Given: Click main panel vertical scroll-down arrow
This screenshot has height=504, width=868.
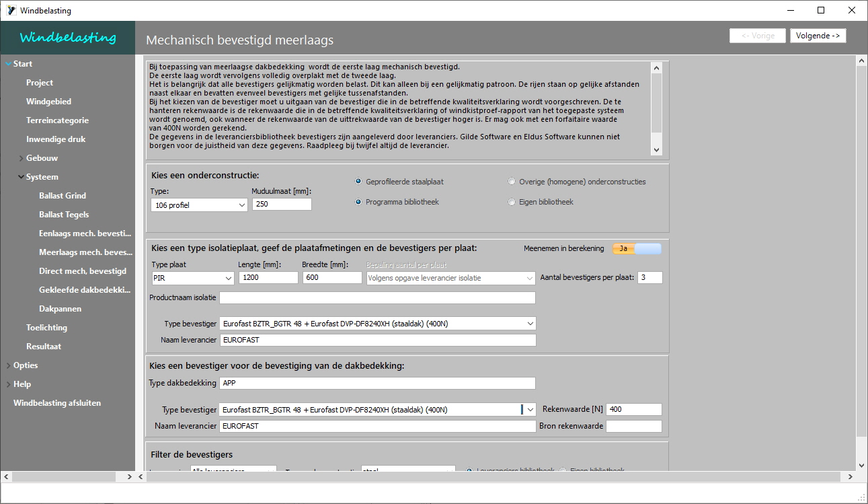Looking at the screenshot, I should tap(862, 465).
